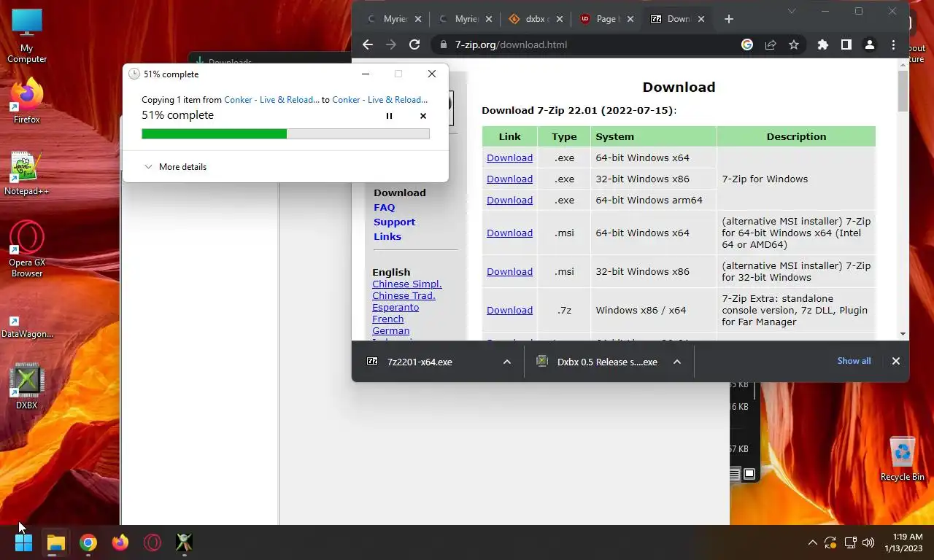Viewport: 934px width, 560px height.
Task: Share this page from Chrome's toolbar
Action: (771, 44)
